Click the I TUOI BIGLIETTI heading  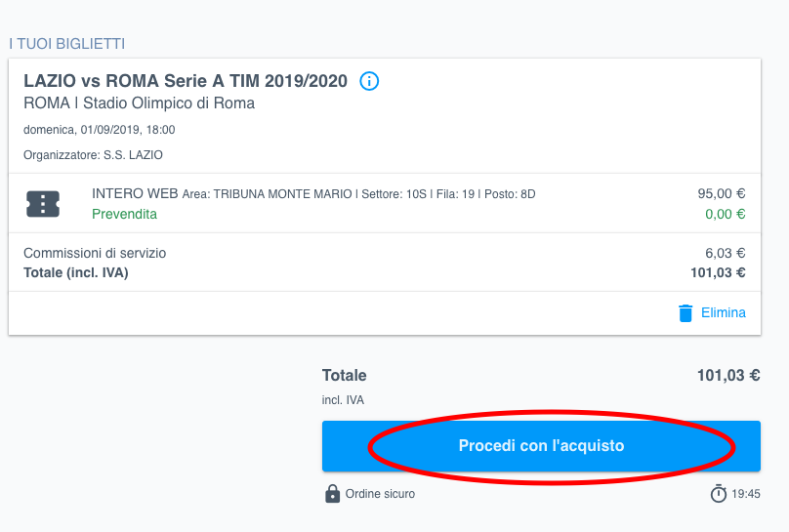pyautogui.click(x=67, y=44)
